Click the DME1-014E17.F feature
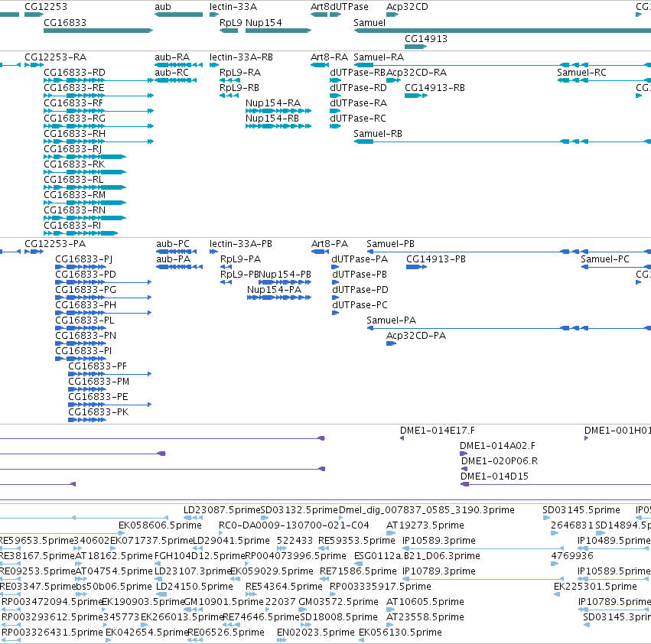Image resolution: width=651 pixels, height=644 pixels. (x=438, y=431)
